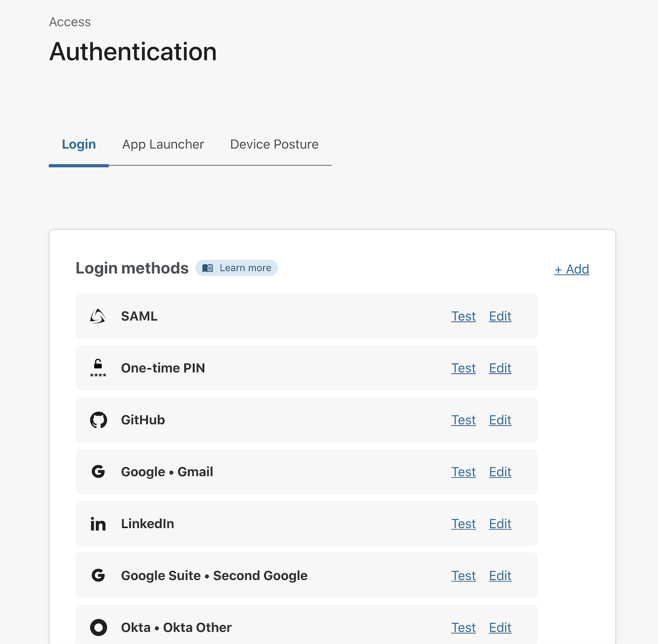Screen dimensions: 658x644
Task: Edit the One-time PIN method
Action: (x=500, y=368)
